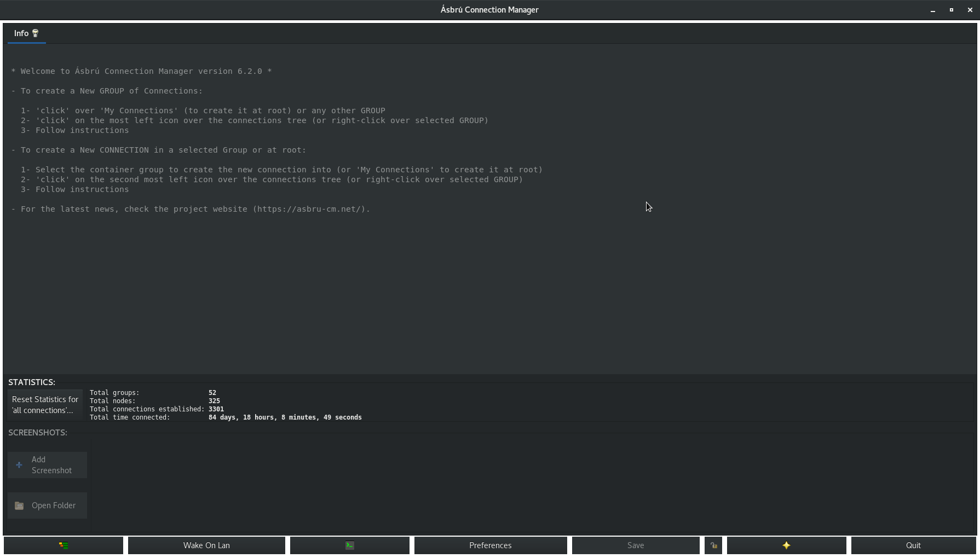The image size is (980, 558).
Task: Minimize the application window
Action: [x=932, y=10]
